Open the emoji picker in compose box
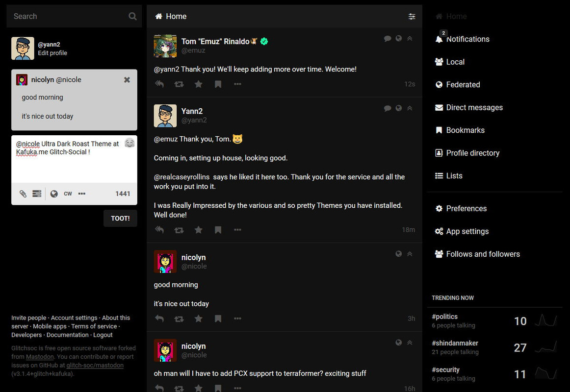Image resolution: width=570 pixels, height=392 pixels. (x=130, y=143)
